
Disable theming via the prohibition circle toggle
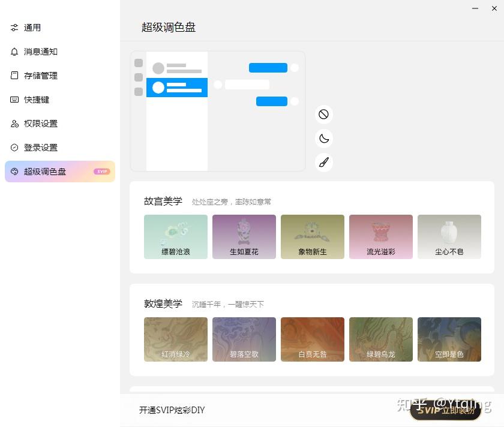pyautogui.click(x=324, y=114)
